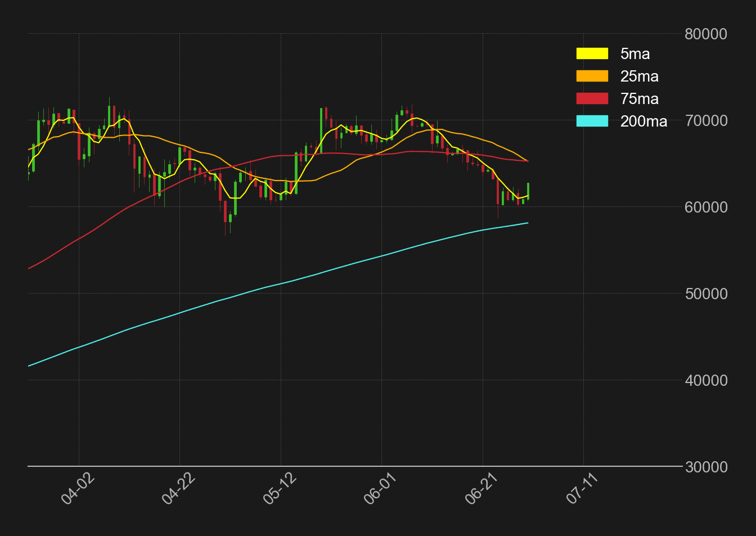This screenshot has width=756, height=536.
Task: Click the red 75ma legend swatch
Action: pos(592,98)
